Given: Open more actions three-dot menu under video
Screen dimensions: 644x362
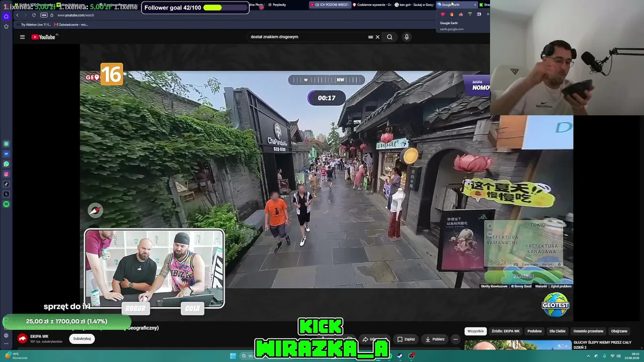Looking at the screenshot, I should click(x=455, y=339).
